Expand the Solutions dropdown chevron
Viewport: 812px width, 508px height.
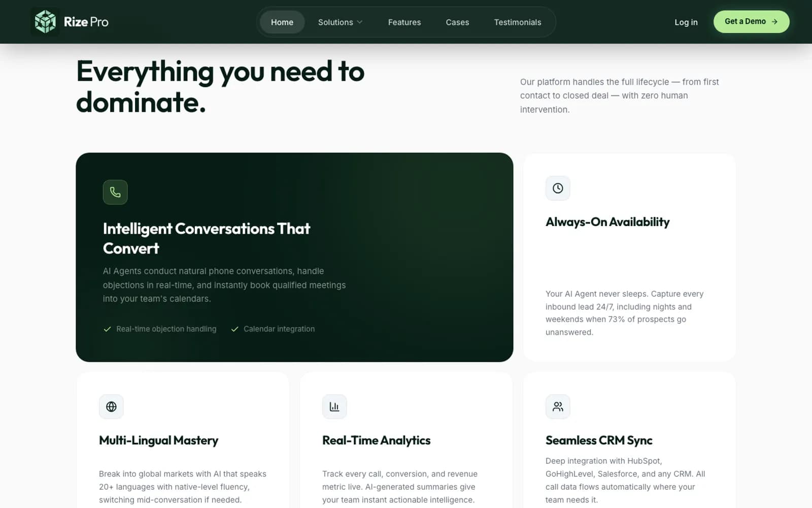pyautogui.click(x=360, y=22)
